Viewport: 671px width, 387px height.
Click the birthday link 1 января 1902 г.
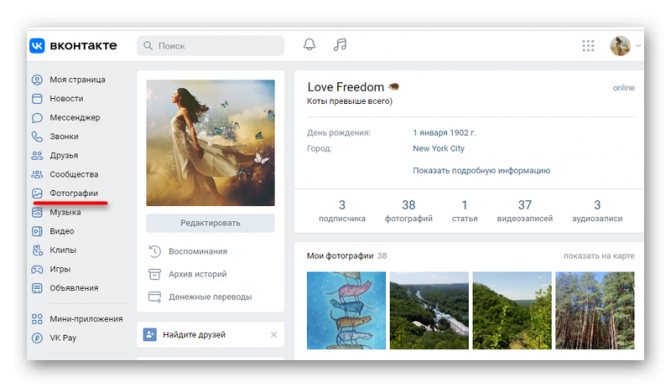(444, 133)
